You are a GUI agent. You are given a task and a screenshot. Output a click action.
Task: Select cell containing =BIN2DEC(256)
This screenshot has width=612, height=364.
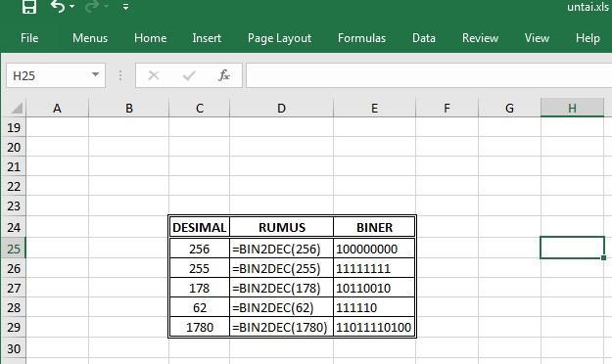click(281, 249)
